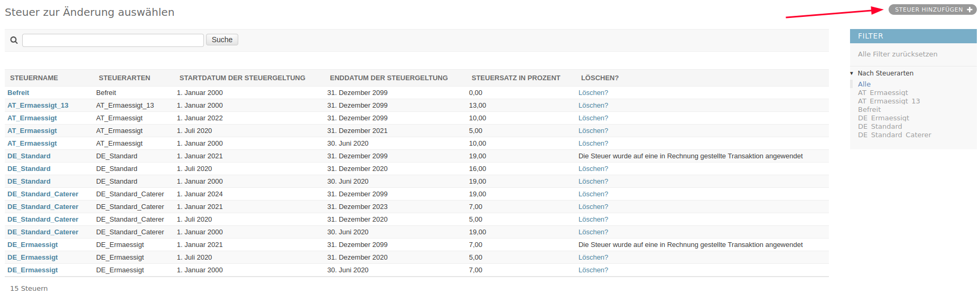The width and height of the screenshot is (980, 295).
Task: Delete DE_Standard_Caterer starting 1. Januar 2024
Action: (593, 194)
